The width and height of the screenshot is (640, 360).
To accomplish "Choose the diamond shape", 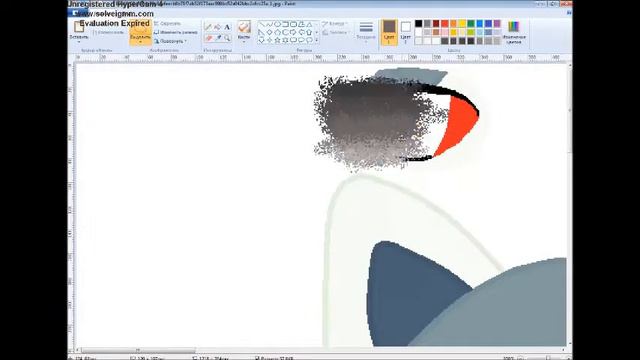I will pyautogui.click(x=269, y=32).
